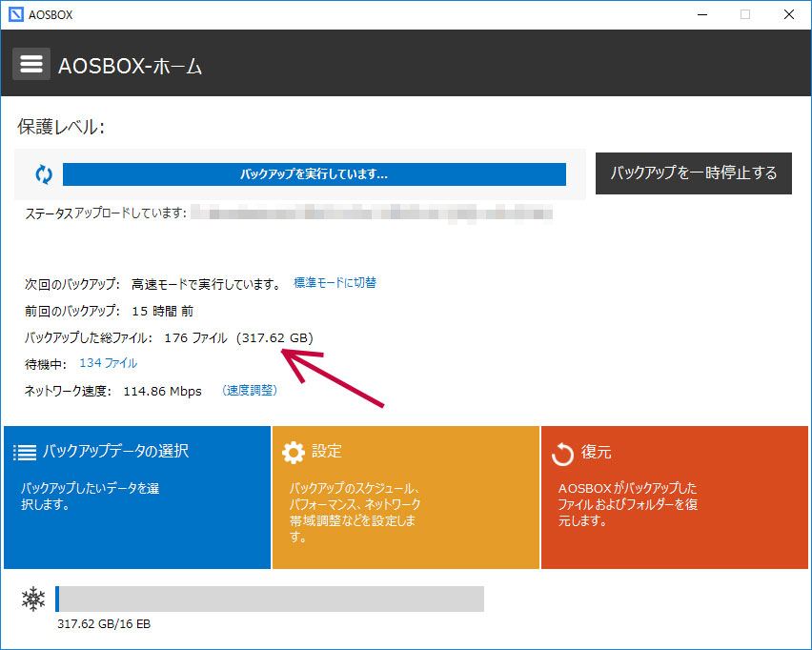Pause backup with バックアップを一時停止する button
This screenshot has width=812, height=650.
point(694,173)
